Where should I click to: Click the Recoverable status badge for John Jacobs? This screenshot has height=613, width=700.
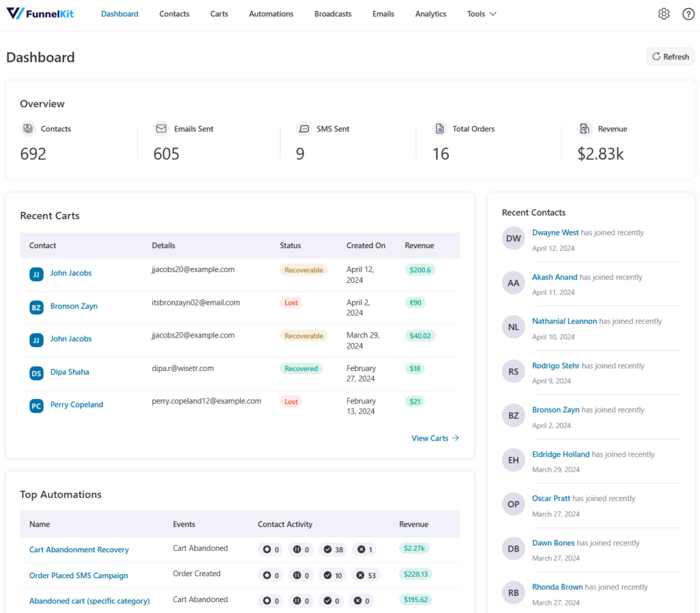point(304,269)
